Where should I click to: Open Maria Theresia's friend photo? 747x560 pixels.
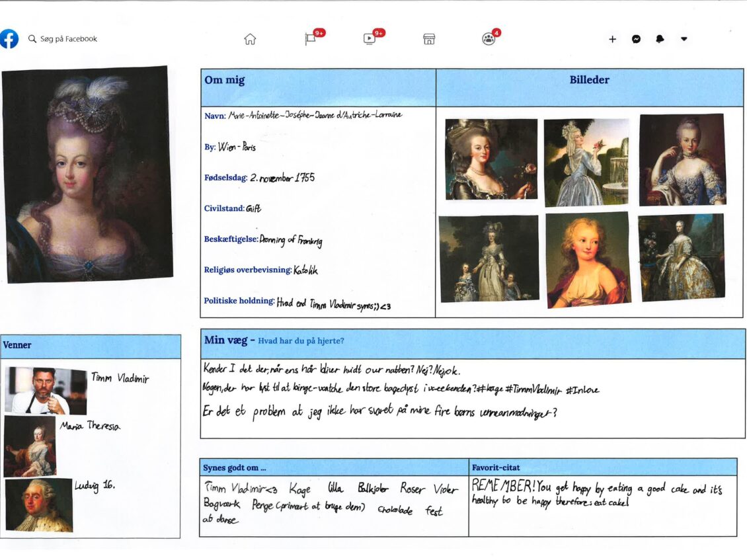[x=30, y=446]
